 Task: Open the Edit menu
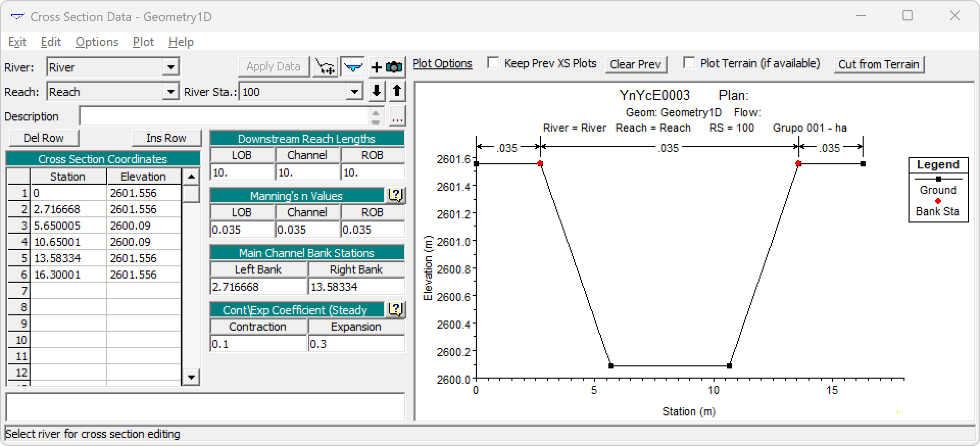51,42
